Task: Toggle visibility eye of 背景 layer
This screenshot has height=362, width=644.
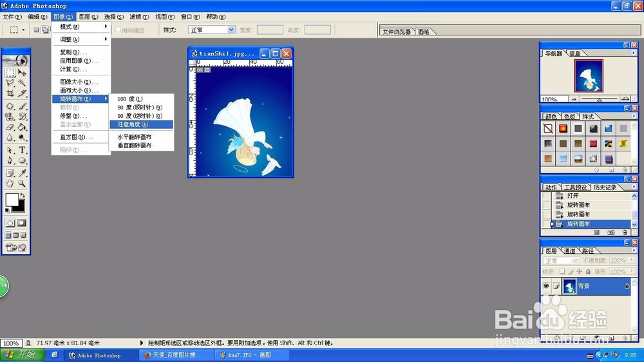Action: pyautogui.click(x=546, y=286)
